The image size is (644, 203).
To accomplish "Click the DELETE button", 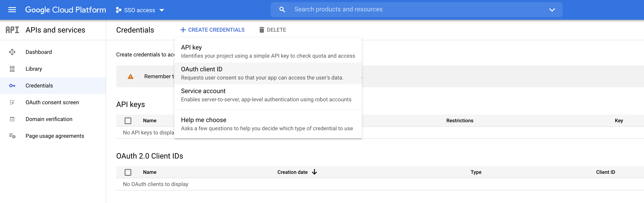I will (272, 30).
